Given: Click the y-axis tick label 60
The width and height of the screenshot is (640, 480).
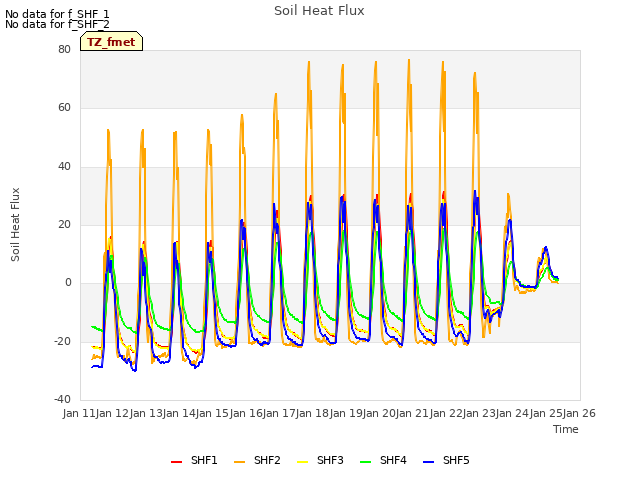Looking at the screenshot, I should point(64,108).
